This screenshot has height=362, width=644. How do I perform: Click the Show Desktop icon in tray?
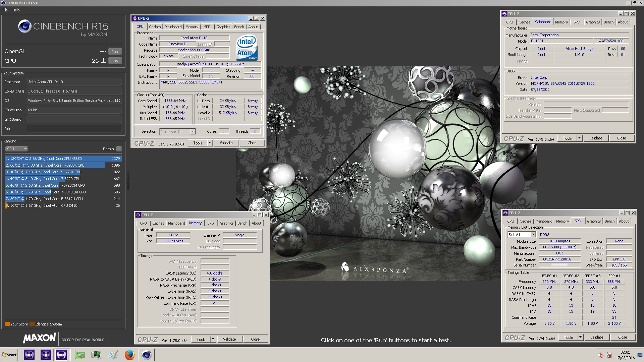pyautogui.click(x=640, y=355)
